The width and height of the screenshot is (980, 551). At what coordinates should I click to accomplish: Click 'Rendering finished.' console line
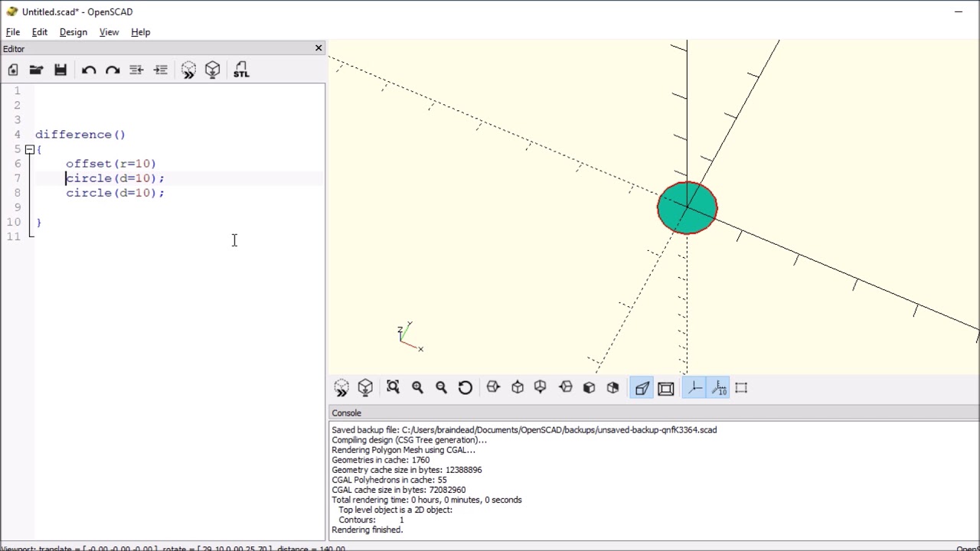tap(367, 530)
